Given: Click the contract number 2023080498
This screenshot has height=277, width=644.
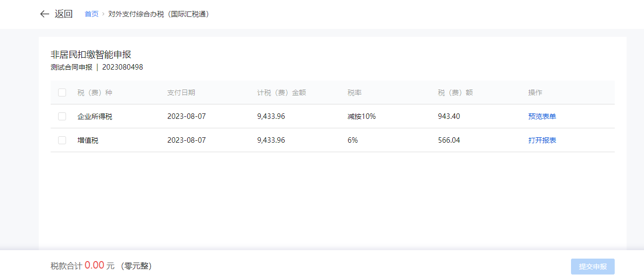Looking at the screenshot, I should click(x=123, y=67).
